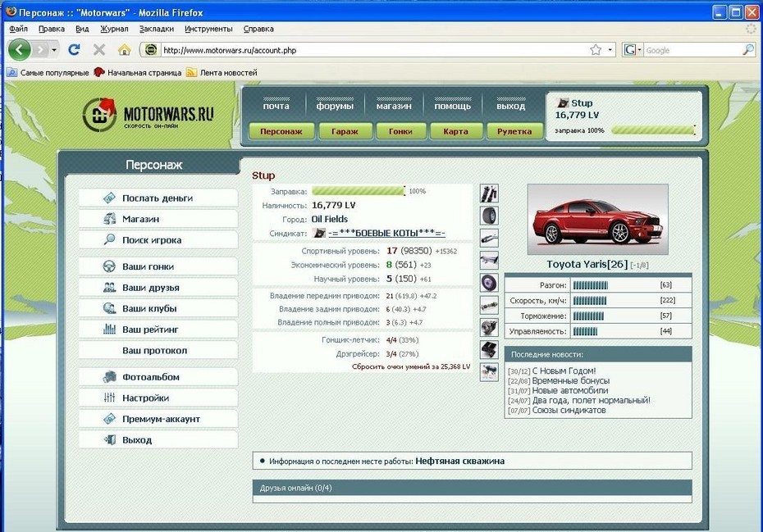763x532 pixels.
Task: Open the магазин link in top navigation
Action: (x=394, y=106)
